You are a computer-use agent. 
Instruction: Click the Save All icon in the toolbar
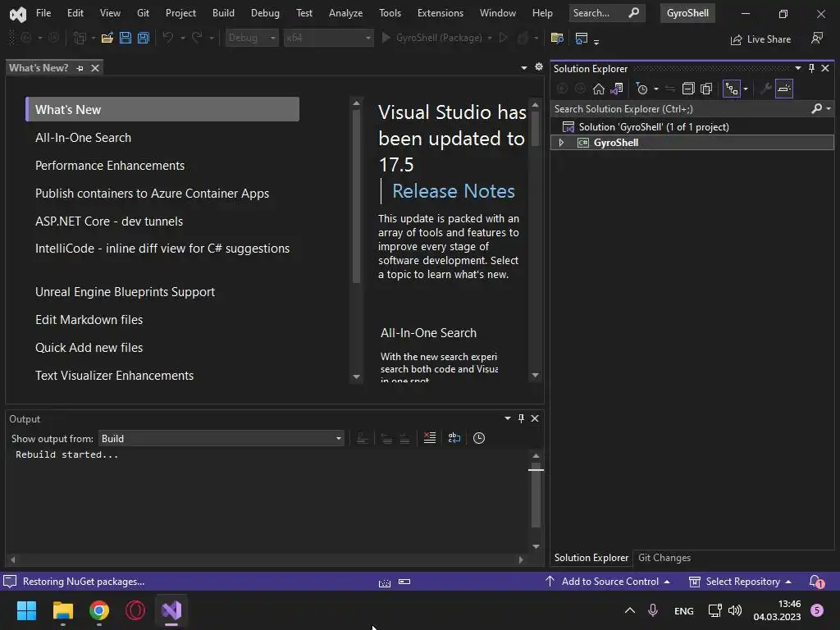pyautogui.click(x=144, y=38)
